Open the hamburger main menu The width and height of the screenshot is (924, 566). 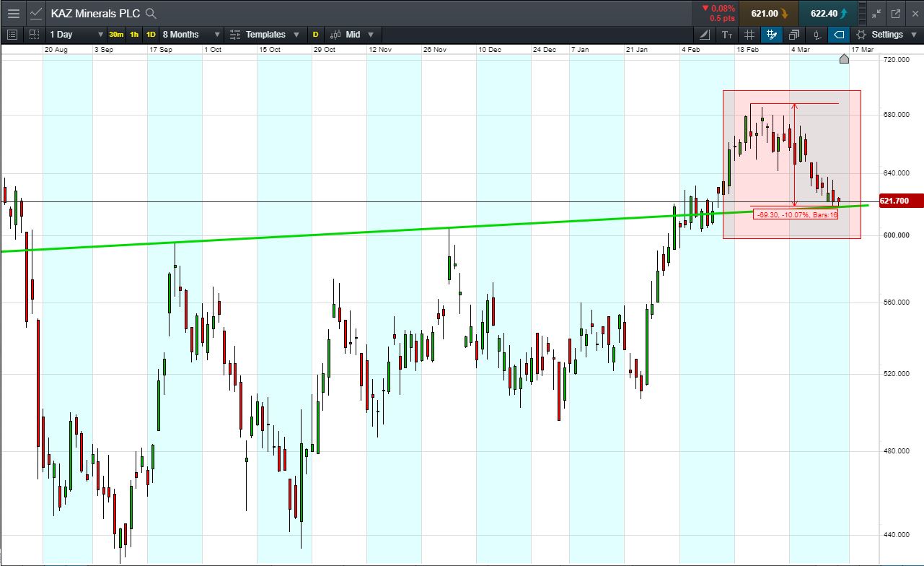pos(14,13)
